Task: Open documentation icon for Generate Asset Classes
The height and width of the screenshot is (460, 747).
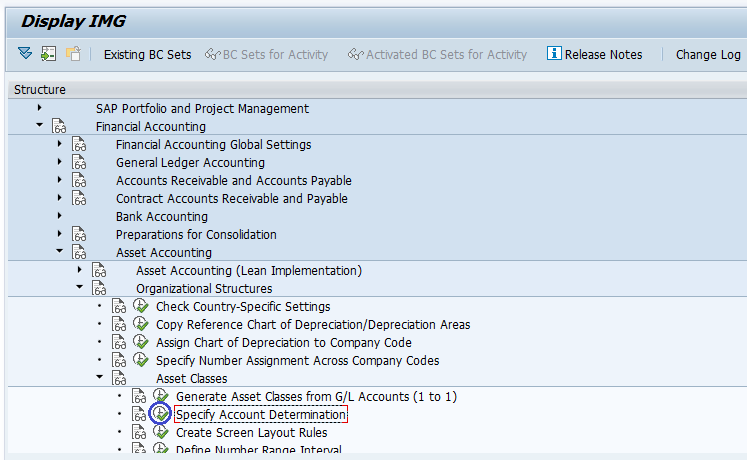Action: click(x=139, y=396)
